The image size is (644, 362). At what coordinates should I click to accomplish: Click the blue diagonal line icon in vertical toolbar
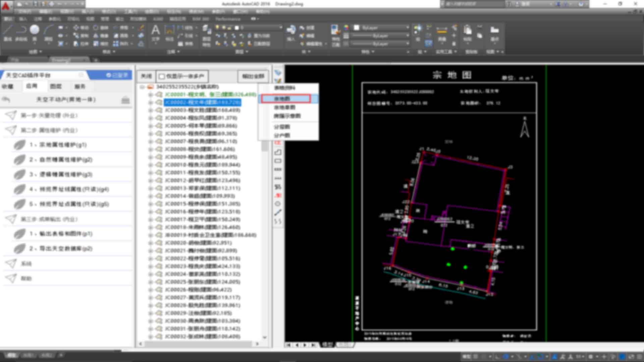pyautogui.click(x=278, y=213)
